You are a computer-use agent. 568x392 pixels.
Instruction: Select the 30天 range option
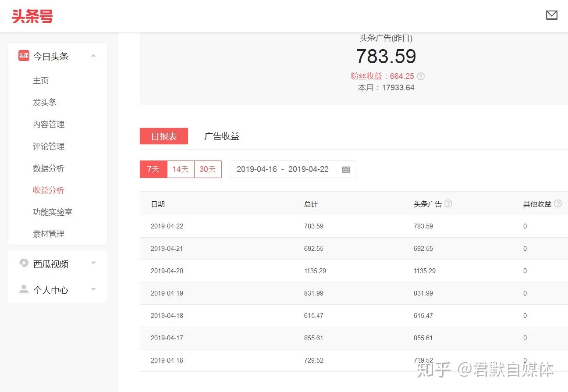click(208, 169)
